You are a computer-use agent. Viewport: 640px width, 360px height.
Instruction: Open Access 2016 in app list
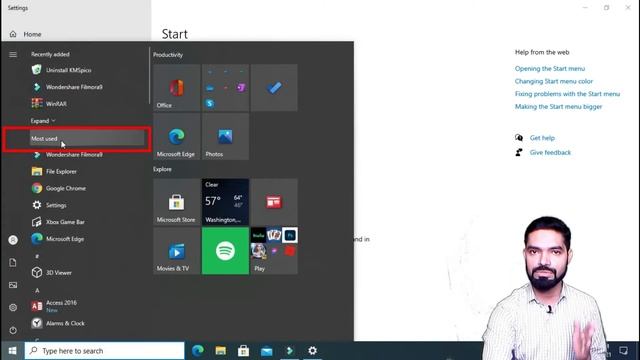tap(87, 306)
